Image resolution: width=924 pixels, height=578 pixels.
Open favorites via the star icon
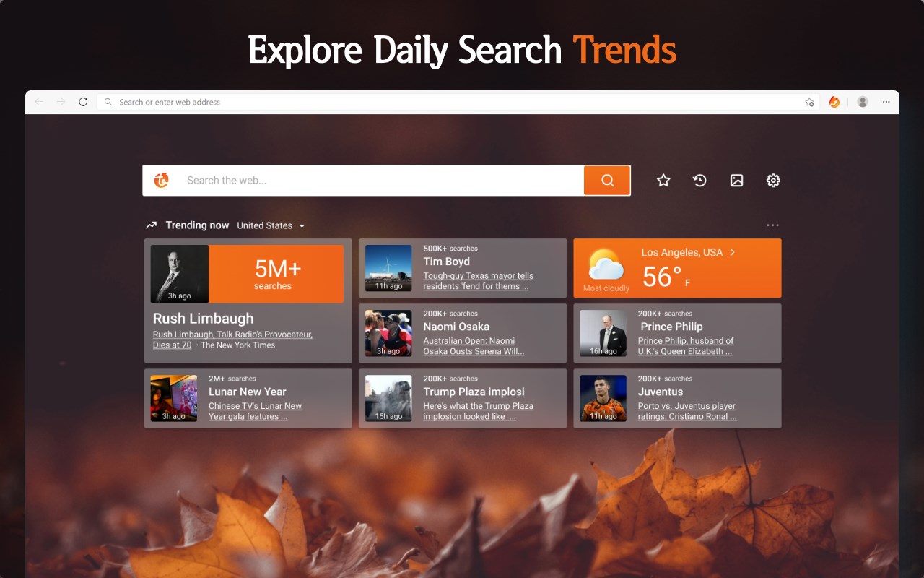click(663, 181)
